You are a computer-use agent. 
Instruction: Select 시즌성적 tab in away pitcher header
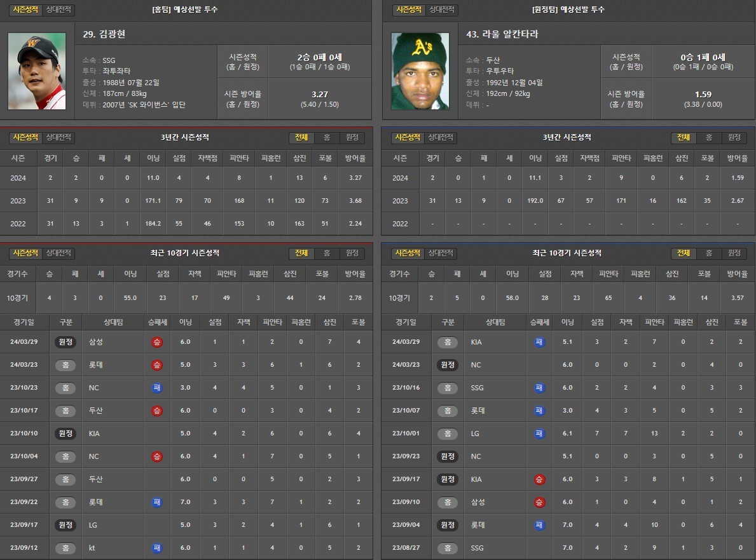pos(409,10)
